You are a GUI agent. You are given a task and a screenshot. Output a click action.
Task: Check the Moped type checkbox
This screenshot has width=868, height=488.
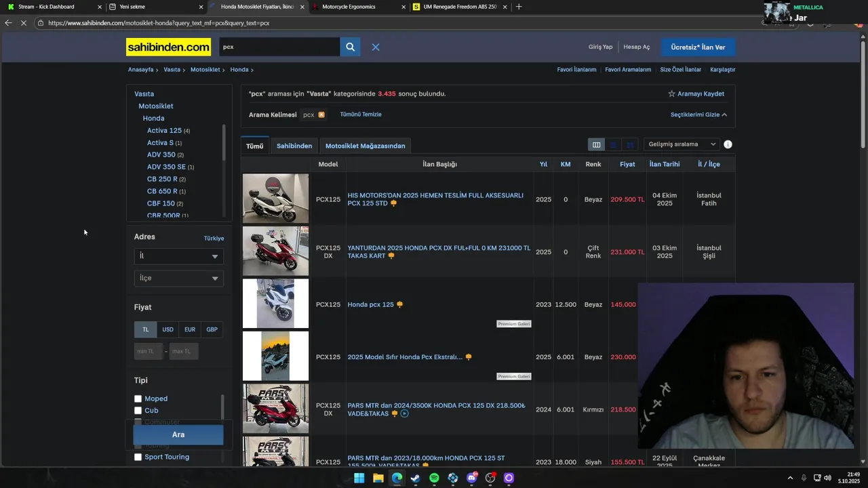pos(138,399)
